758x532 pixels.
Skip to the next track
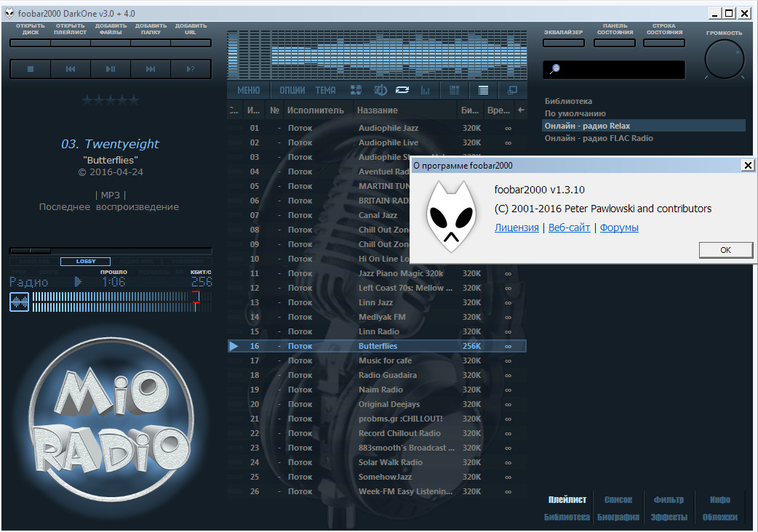151,69
